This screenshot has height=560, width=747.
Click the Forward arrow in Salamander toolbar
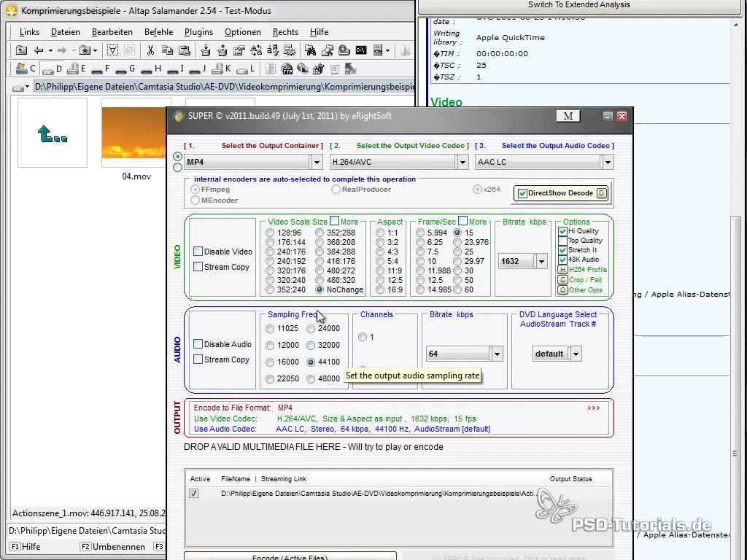coord(62,50)
